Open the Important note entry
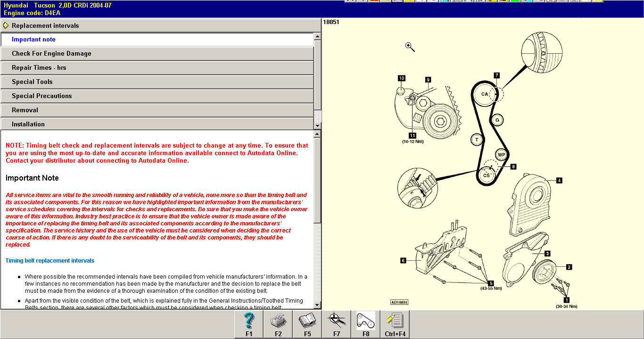 157,40
